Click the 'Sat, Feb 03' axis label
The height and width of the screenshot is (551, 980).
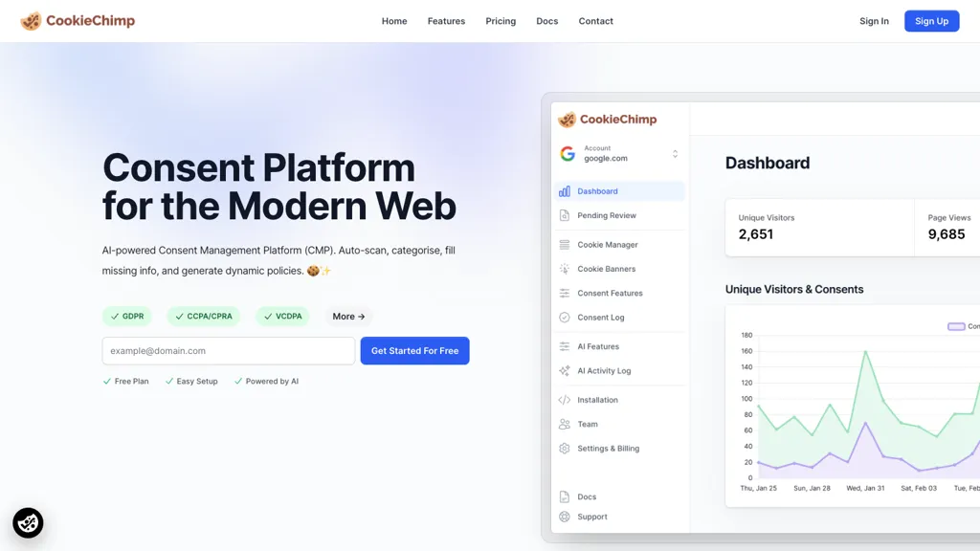click(918, 488)
